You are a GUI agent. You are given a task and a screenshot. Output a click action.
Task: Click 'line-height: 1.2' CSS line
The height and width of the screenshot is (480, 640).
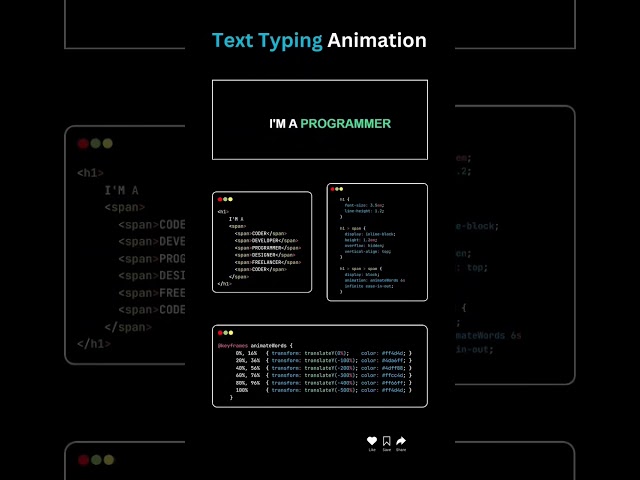pyautogui.click(x=364, y=211)
